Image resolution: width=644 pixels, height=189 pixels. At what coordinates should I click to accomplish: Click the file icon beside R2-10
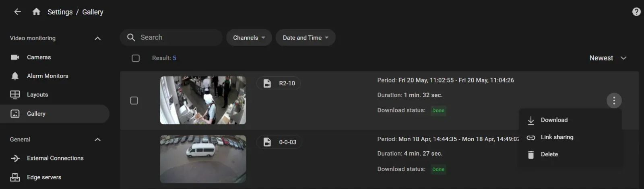tap(267, 83)
